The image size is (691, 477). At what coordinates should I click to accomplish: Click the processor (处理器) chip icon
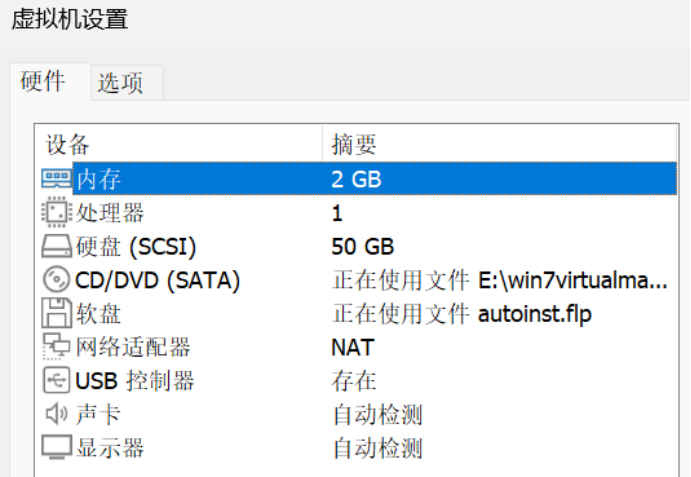point(55,213)
